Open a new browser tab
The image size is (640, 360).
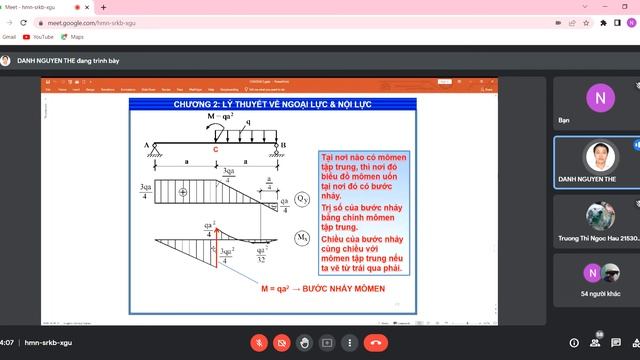pos(103,7)
